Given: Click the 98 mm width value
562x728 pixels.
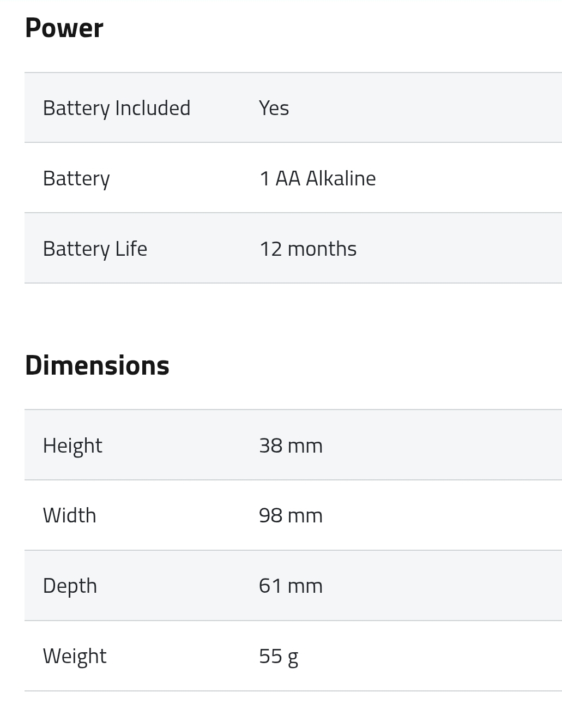Looking at the screenshot, I should coord(291,515).
